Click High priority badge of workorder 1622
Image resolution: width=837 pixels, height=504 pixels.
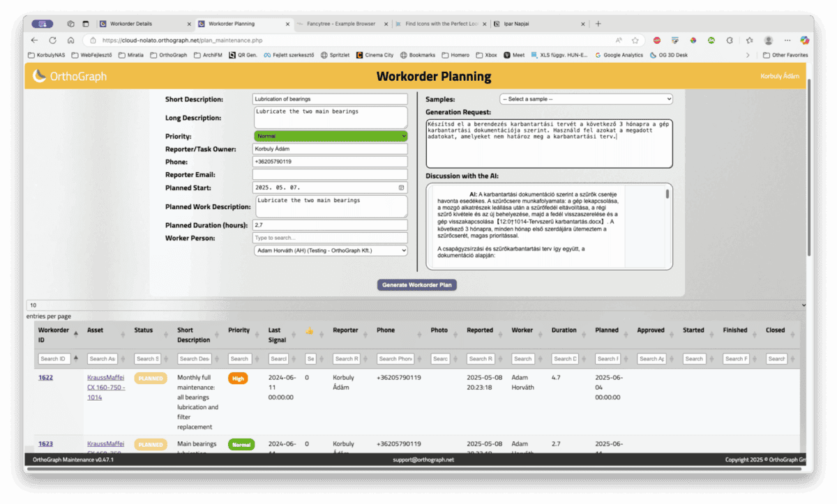point(238,379)
